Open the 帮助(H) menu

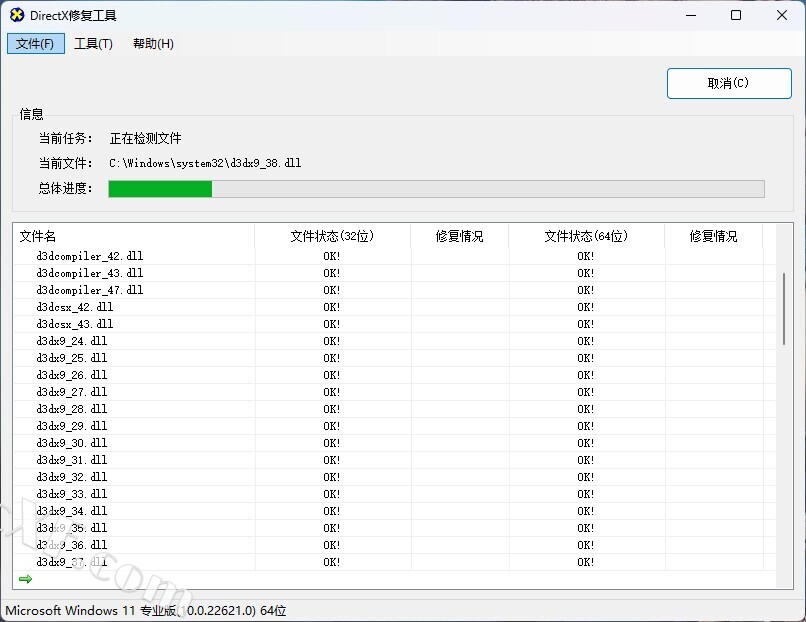point(153,44)
